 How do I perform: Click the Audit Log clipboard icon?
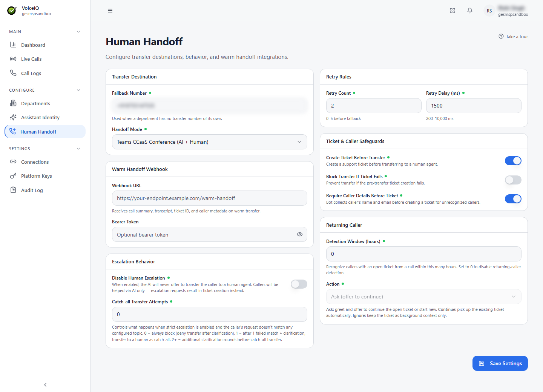pyautogui.click(x=13, y=190)
